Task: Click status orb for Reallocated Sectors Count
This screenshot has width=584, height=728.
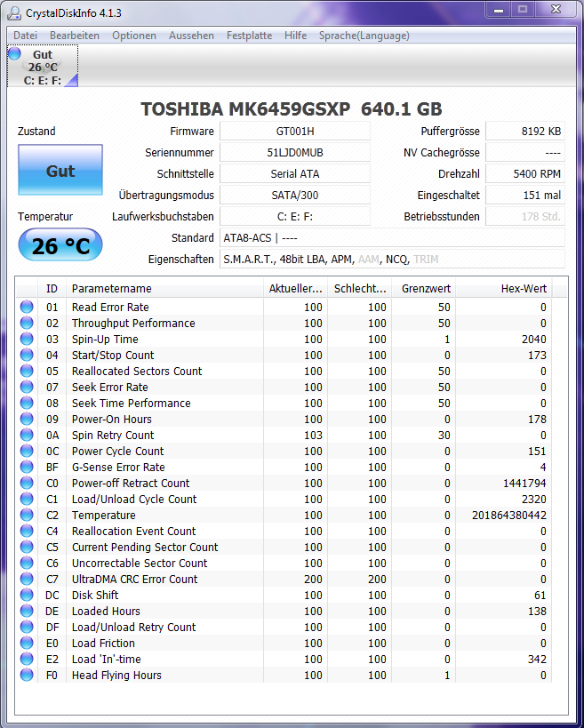Action: 27,371
